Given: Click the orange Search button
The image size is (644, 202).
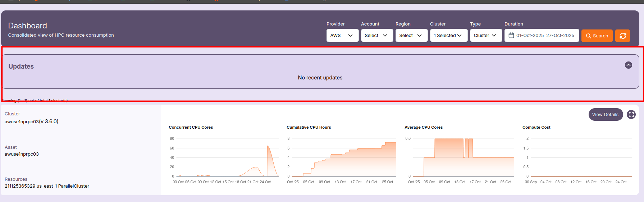Looking at the screenshot, I should point(597,36).
